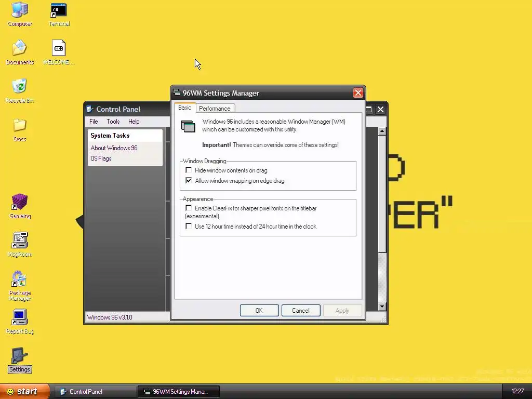Toggle Hide window contents on drag

click(x=189, y=170)
